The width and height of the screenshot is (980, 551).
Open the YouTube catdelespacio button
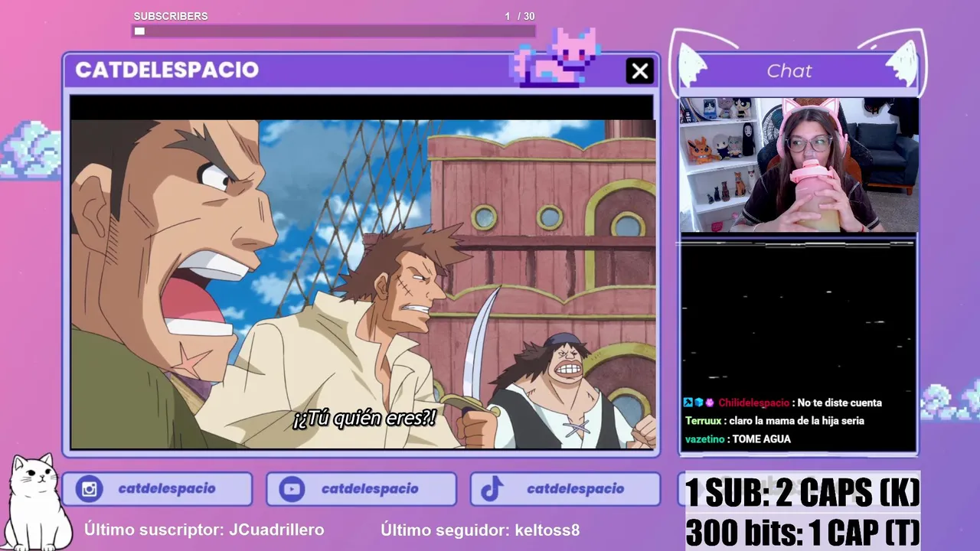361,489
